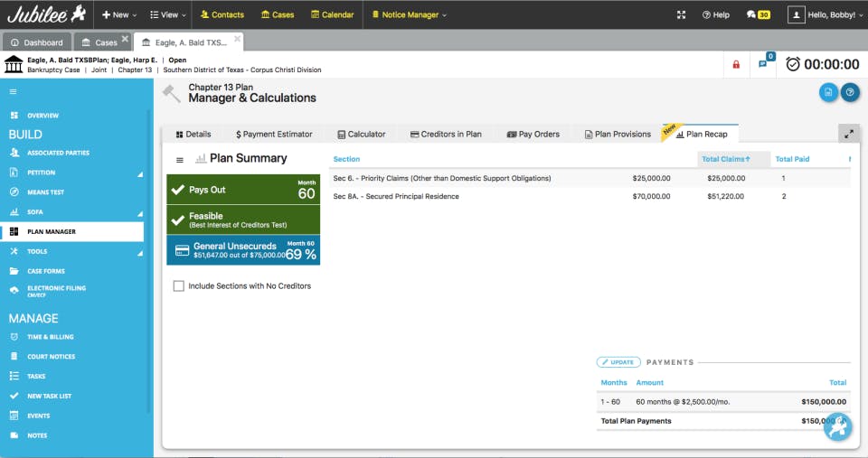Click the Update payments button
Viewport: 868px width, 458px height.
(618, 362)
